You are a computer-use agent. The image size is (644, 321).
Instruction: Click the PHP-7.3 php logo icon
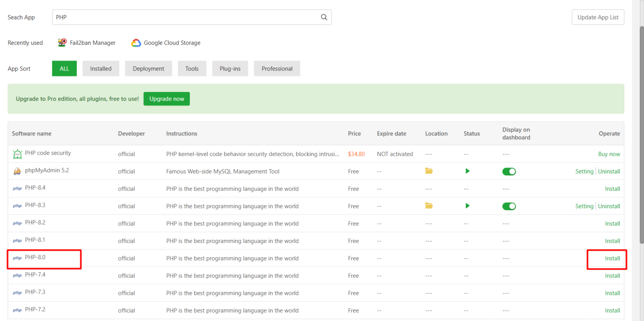17,293
